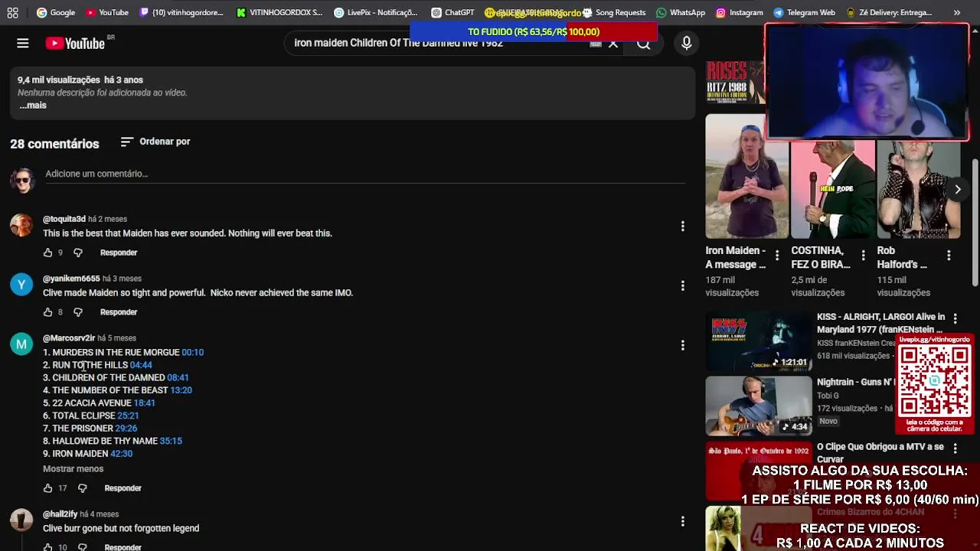This screenshot has width=980, height=551.
Task: Open the Zé Delivery bookmark
Action: [889, 12]
